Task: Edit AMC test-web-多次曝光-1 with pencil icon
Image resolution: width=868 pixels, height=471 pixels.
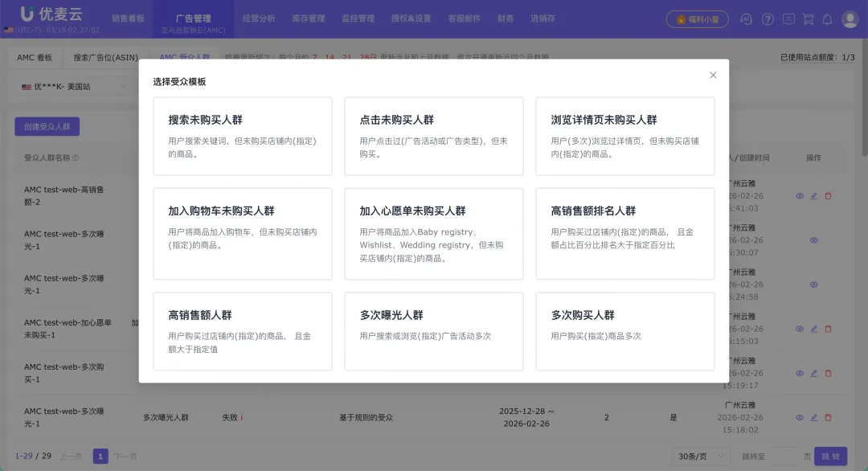Action: pos(813,417)
